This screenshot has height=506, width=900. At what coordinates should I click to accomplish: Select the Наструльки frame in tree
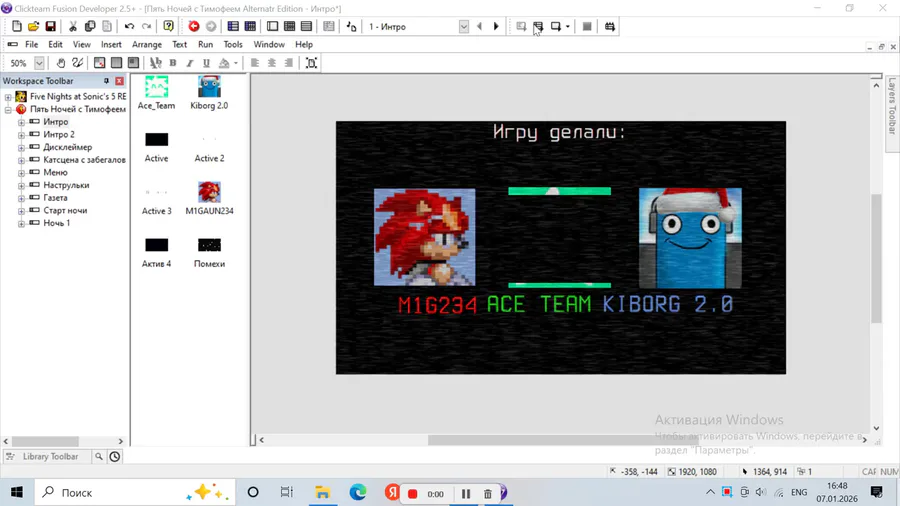pos(66,185)
